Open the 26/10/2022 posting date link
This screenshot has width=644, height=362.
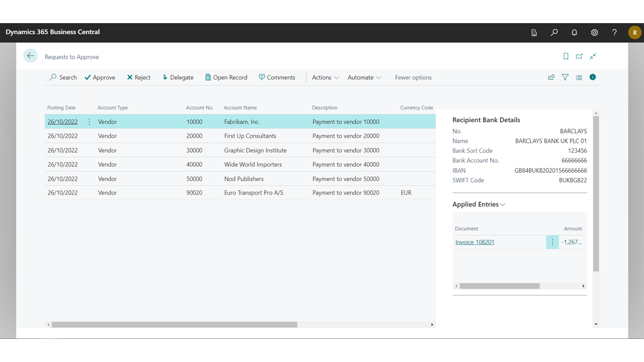point(63,122)
